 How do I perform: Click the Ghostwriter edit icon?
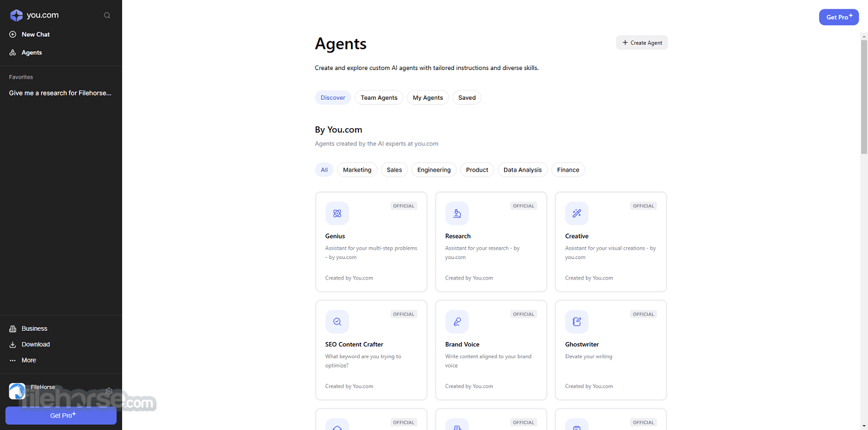point(577,322)
